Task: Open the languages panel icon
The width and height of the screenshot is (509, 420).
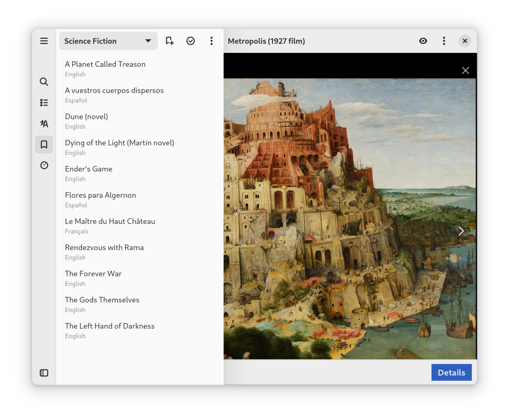Action: coord(44,124)
